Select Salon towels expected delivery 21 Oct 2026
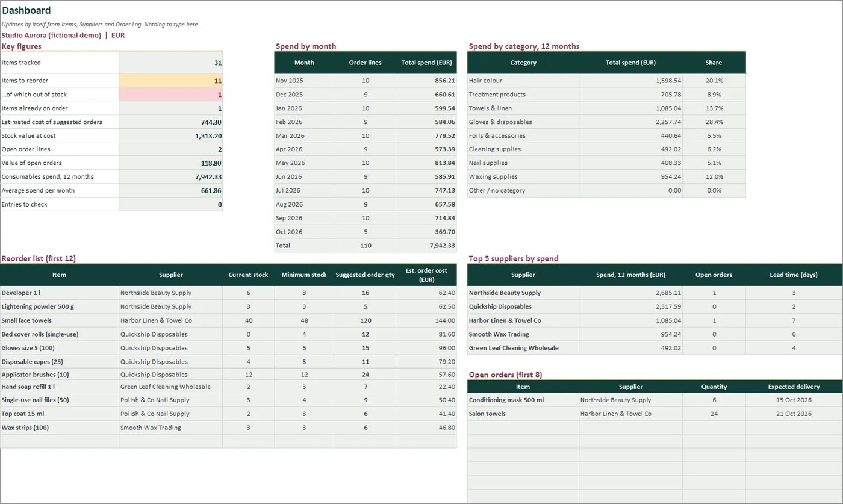This screenshot has height=504, width=843. [794, 414]
